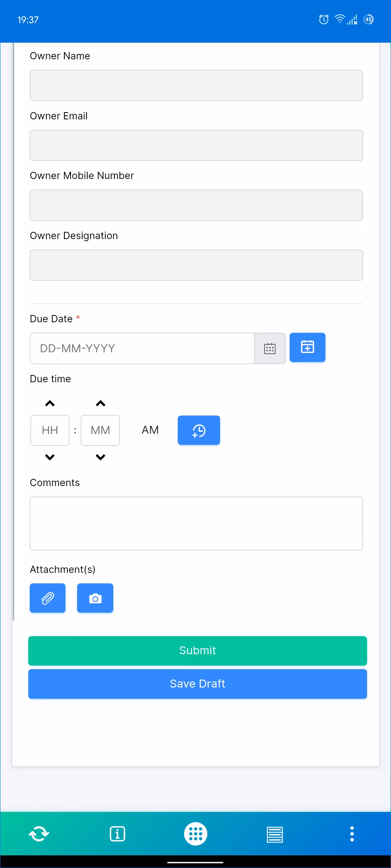This screenshot has height=868, width=391.
Task: Toggle the AM/PM indicator
Action: (151, 430)
